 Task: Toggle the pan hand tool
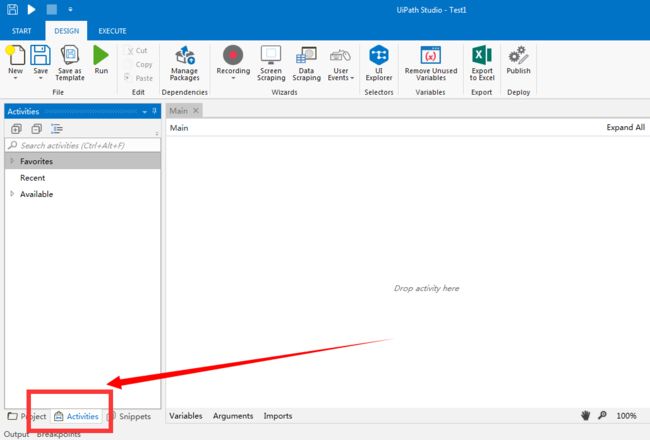[x=585, y=415]
